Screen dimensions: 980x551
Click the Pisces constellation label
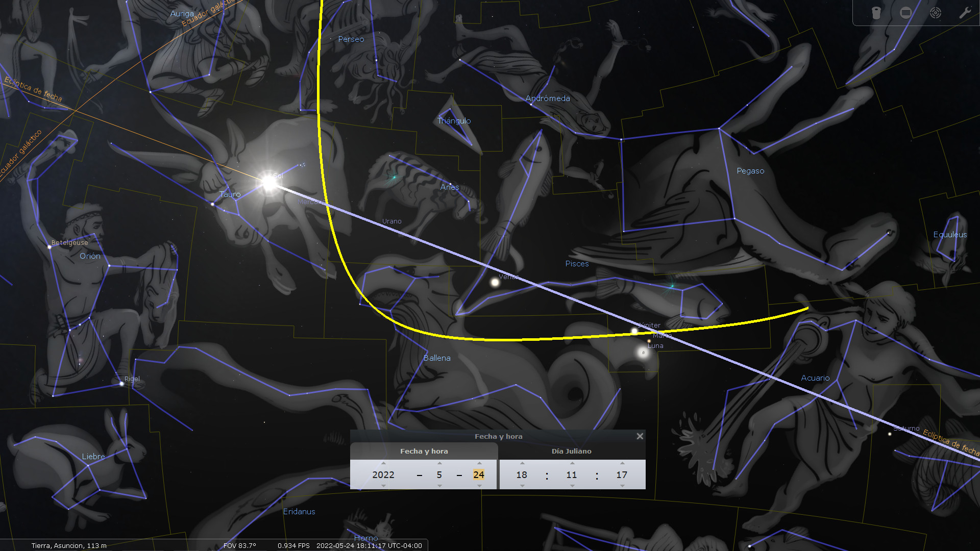pos(577,264)
